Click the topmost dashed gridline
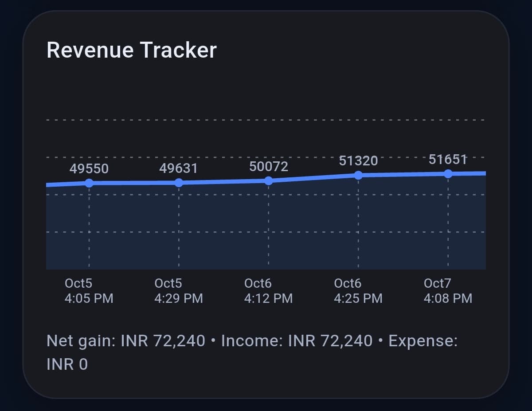 pos(266,119)
